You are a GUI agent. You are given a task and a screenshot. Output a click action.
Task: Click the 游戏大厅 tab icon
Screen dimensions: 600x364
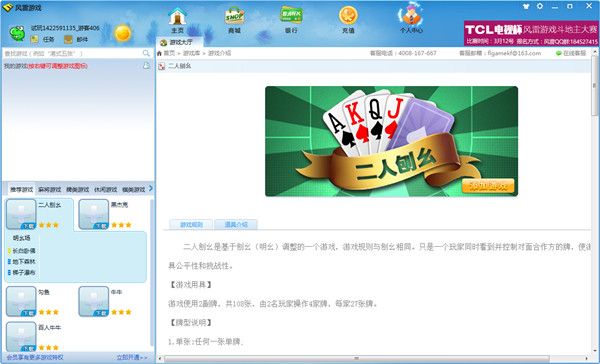(x=163, y=42)
